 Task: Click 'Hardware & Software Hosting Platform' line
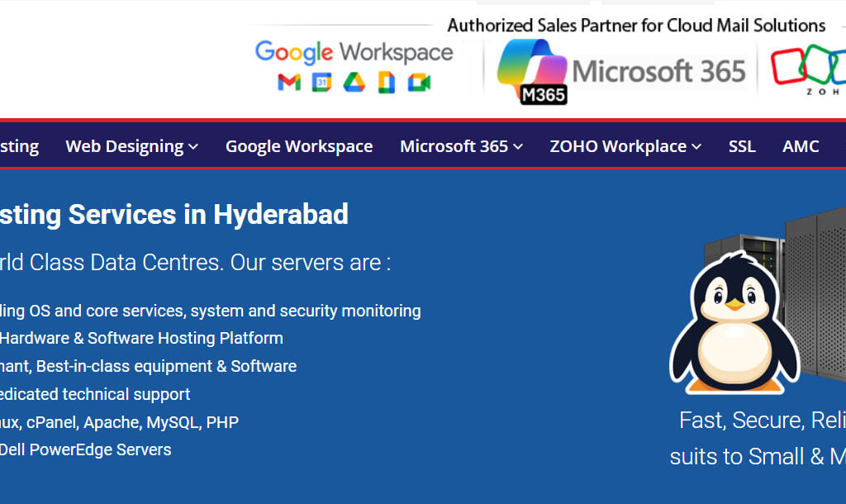tap(141, 338)
